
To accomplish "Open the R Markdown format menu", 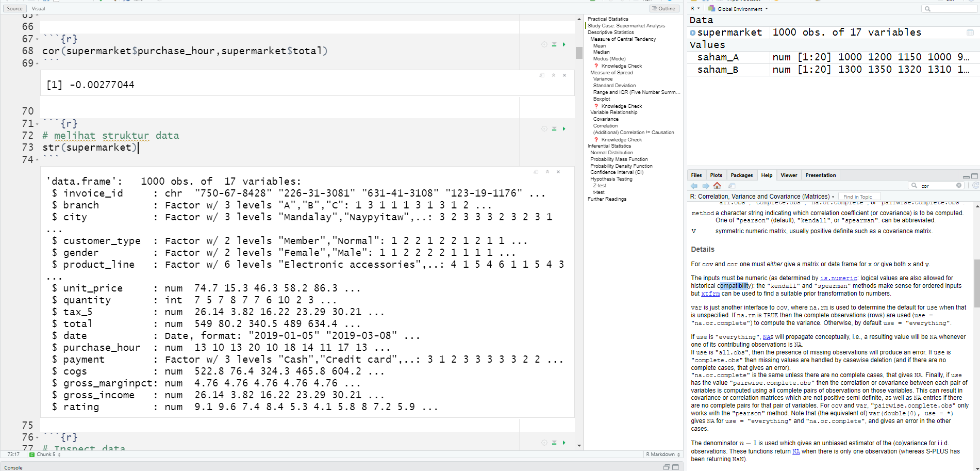I will click(x=662, y=454).
